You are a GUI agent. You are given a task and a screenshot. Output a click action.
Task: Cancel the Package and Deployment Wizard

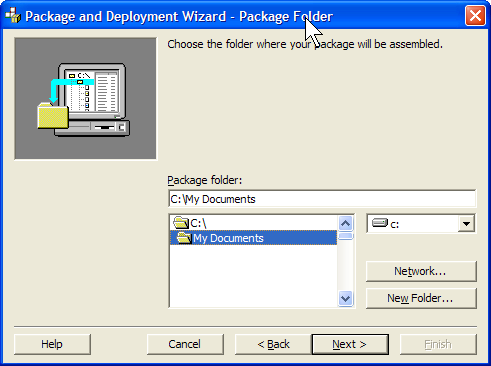point(185,344)
